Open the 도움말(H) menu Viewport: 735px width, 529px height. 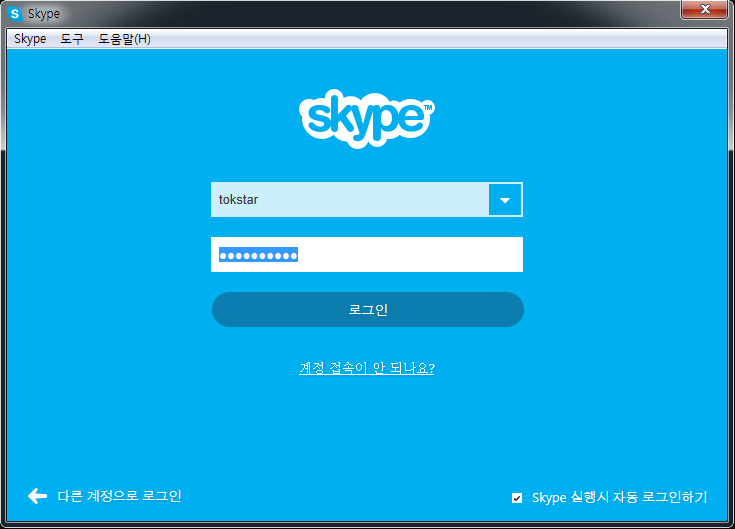[124, 39]
